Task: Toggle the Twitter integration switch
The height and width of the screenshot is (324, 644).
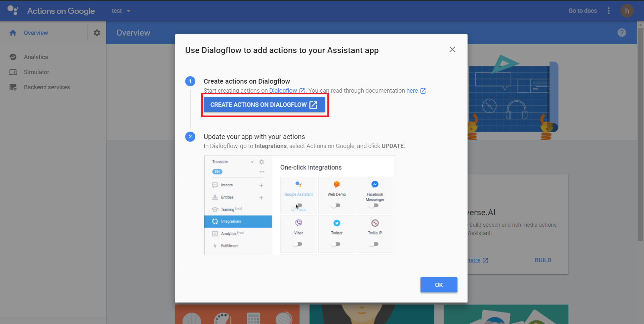Action: coord(336,244)
